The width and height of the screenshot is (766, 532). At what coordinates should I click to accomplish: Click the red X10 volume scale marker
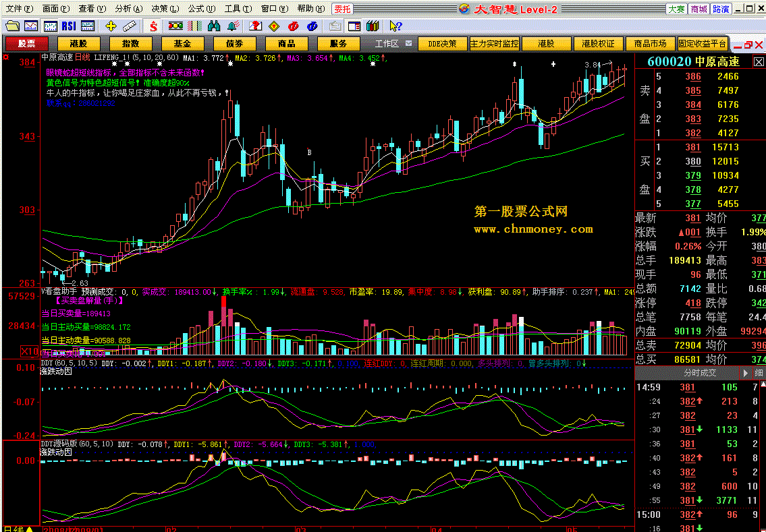[x=30, y=351]
